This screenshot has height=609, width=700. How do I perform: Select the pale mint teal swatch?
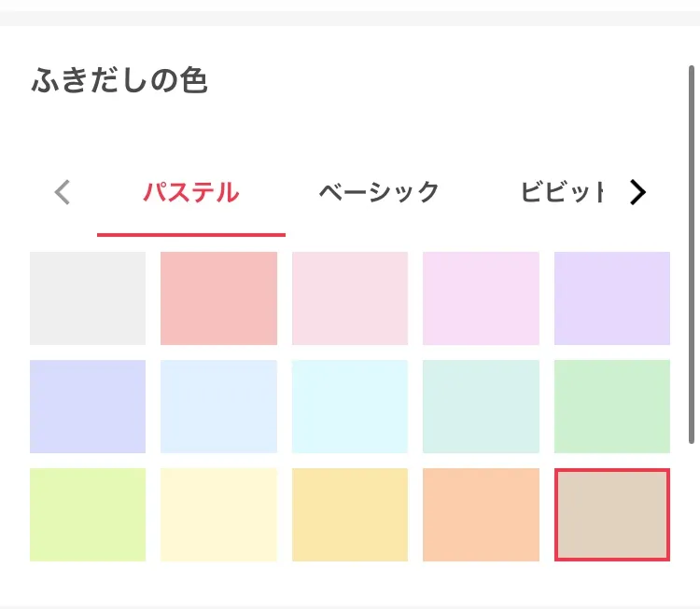(481, 407)
